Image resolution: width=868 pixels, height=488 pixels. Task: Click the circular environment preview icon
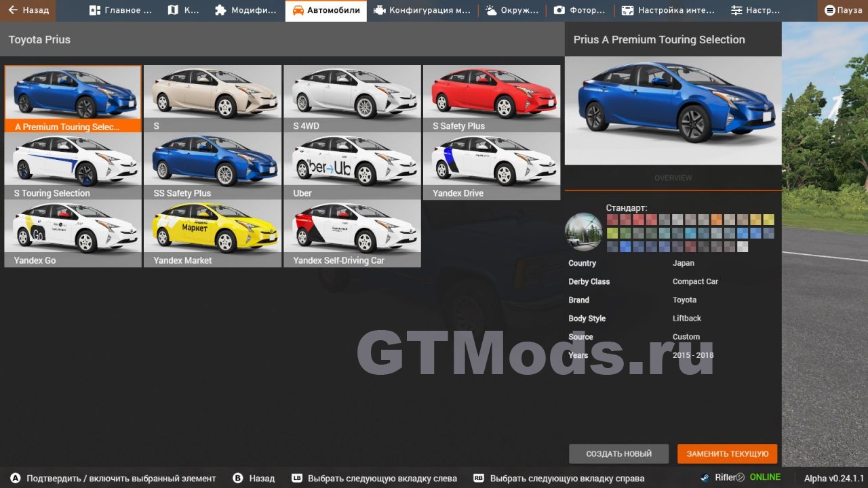click(584, 232)
